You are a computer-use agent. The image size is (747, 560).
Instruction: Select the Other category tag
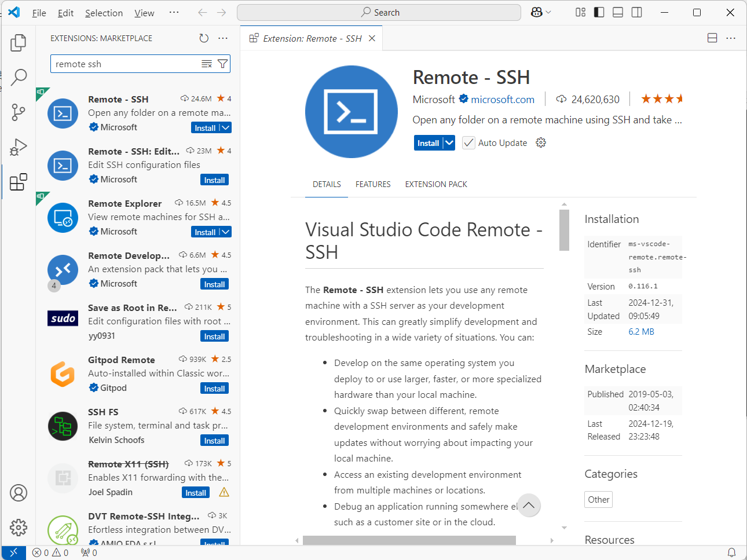click(x=599, y=499)
